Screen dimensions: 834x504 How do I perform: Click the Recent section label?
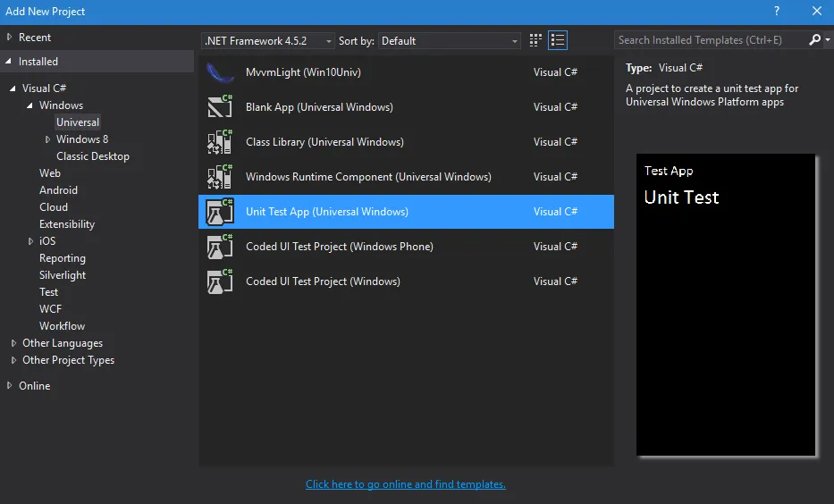tap(35, 38)
